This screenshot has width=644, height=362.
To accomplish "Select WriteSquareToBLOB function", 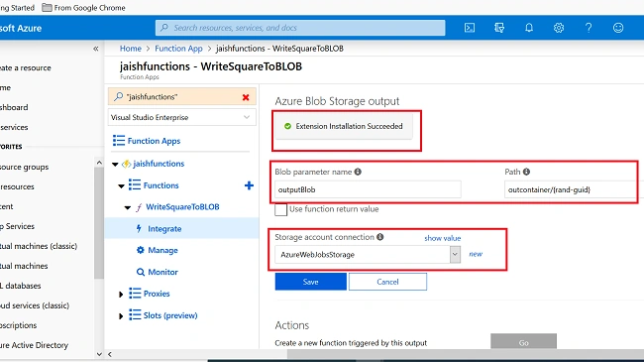I will coord(182,207).
